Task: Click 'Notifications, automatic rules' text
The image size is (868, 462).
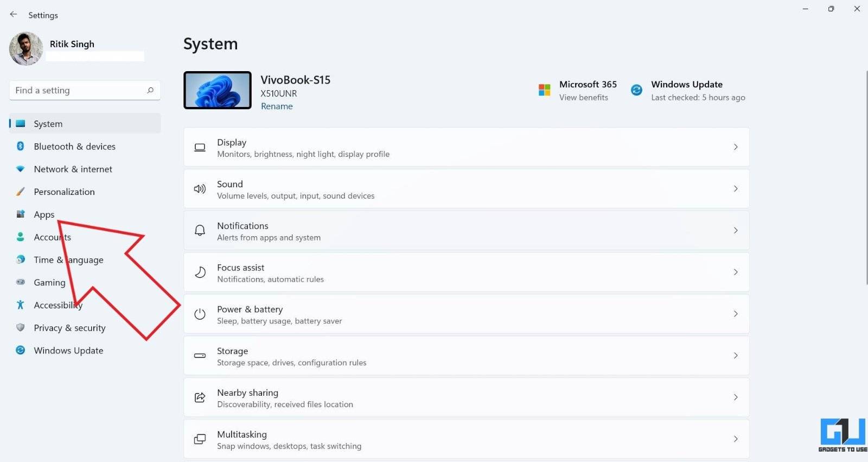Action: 270,280
